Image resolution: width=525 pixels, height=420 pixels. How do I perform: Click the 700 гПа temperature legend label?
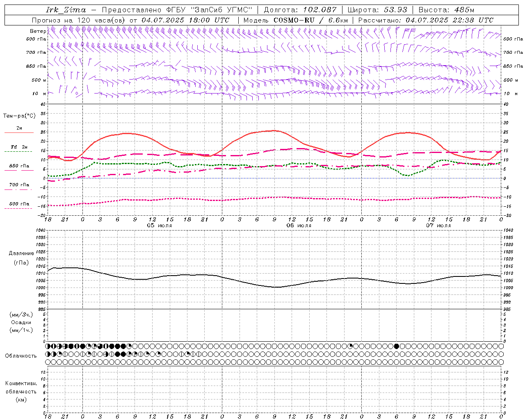19,185
